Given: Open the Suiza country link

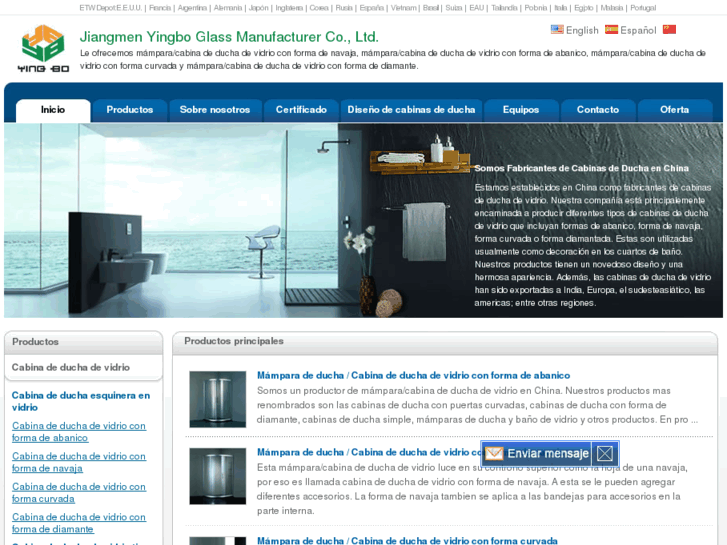Looking at the screenshot, I should (x=454, y=8).
